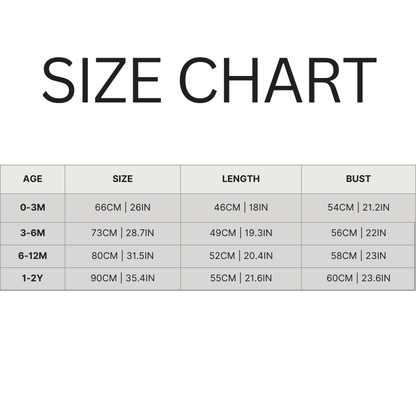Select the 60CM | 23.6IN bust cell
Screen dimensions: 416x416
point(358,278)
